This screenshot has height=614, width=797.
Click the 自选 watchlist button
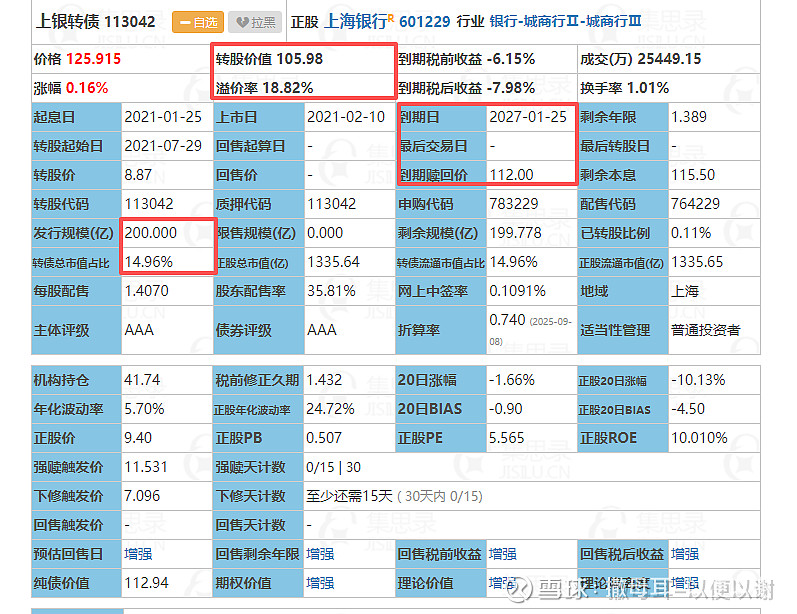(x=197, y=21)
